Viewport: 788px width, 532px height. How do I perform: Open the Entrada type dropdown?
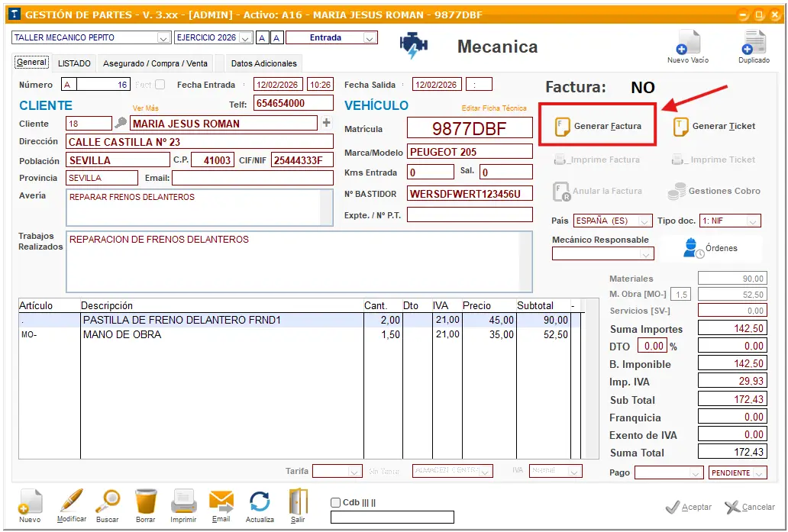370,37
